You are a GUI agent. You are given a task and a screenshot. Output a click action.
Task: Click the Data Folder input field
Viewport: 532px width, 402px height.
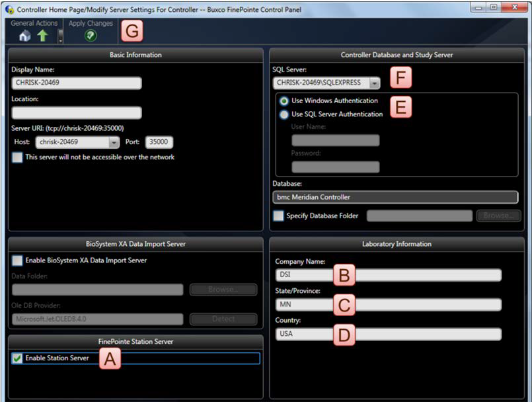click(x=98, y=290)
